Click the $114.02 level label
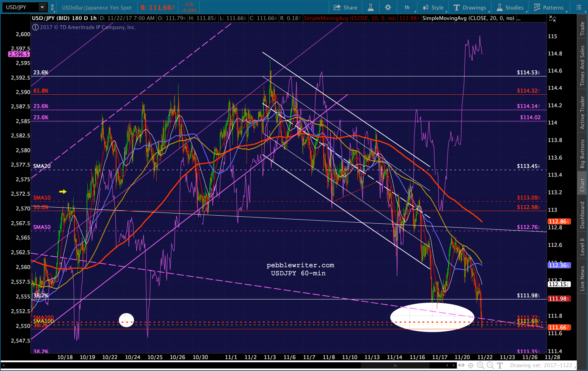The image size is (588, 371). point(530,117)
